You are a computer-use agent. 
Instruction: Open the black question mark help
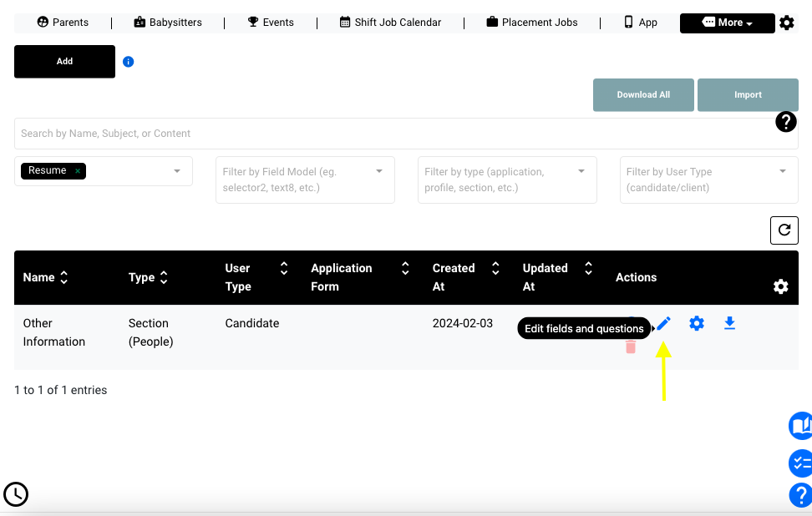pos(785,122)
